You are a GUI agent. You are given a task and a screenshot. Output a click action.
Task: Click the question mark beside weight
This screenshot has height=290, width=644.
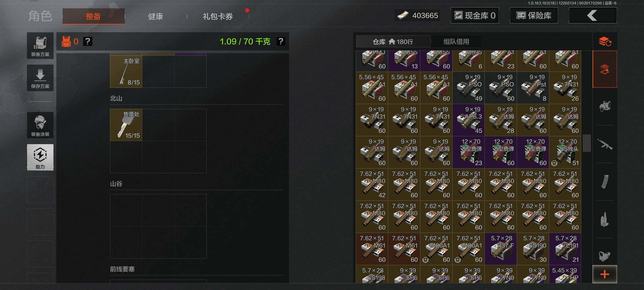coord(281,41)
